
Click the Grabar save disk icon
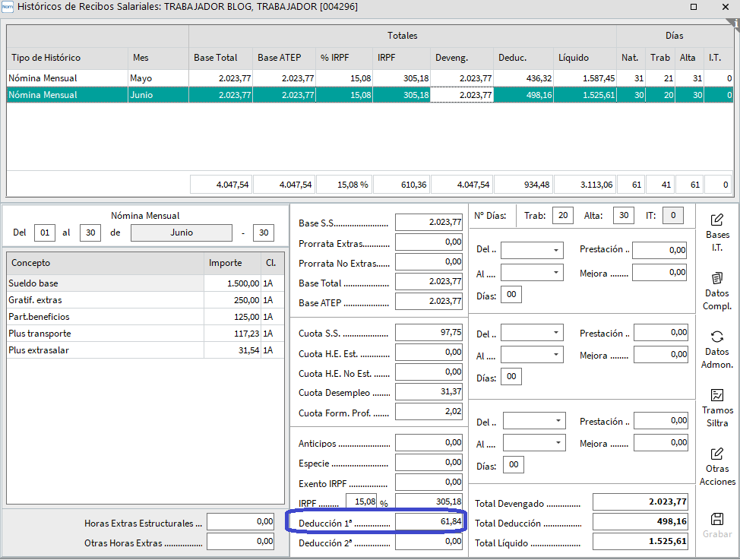coord(717,519)
